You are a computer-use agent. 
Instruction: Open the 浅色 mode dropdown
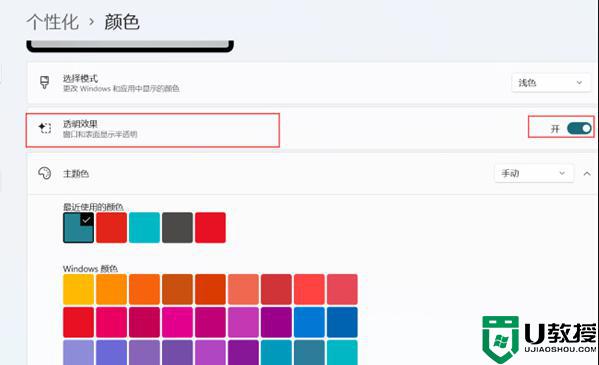tap(551, 83)
